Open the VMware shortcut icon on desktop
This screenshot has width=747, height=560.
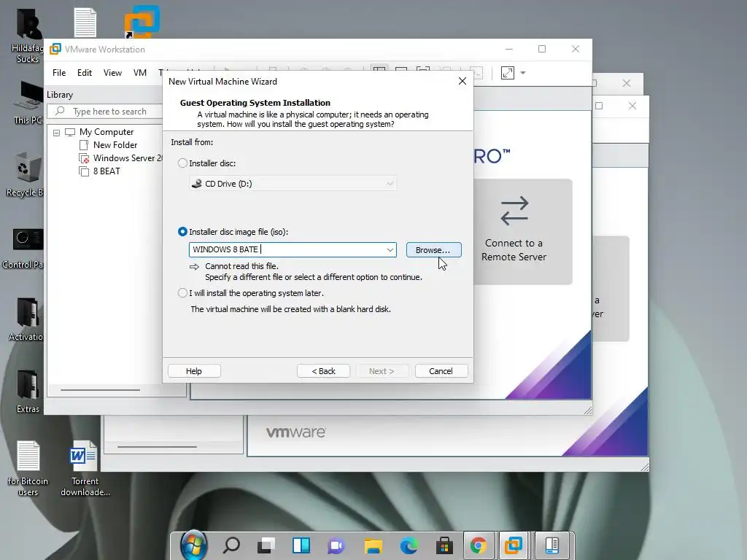(x=142, y=21)
